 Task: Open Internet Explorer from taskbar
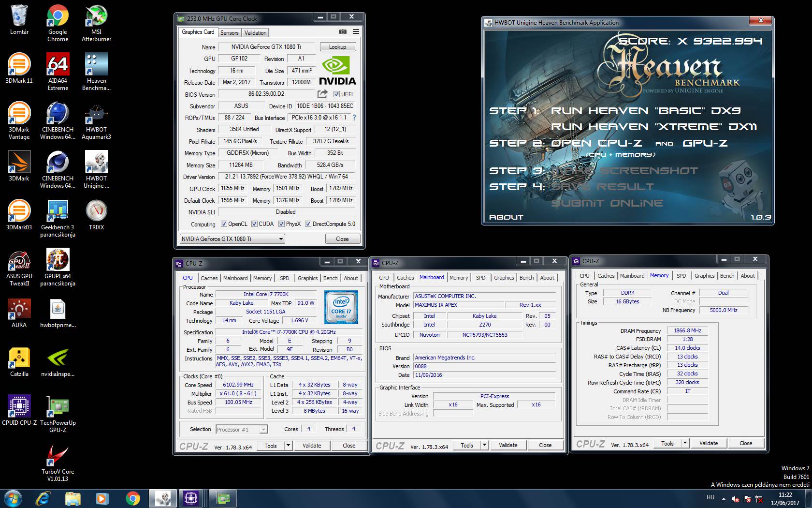(43, 498)
